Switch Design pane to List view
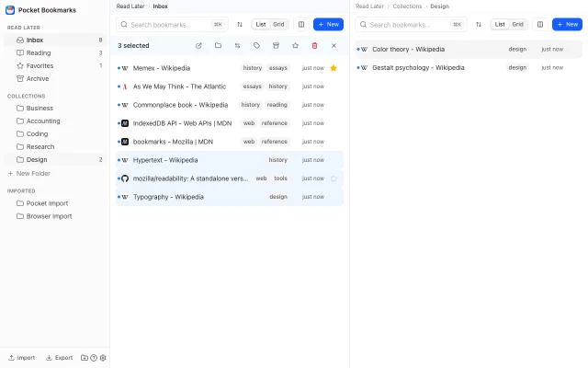Viewport: 588px width, 368px height. pyautogui.click(x=500, y=25)
